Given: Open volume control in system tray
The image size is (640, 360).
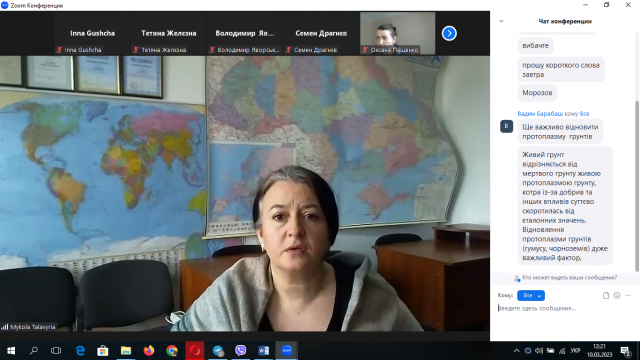Looking at the screenshot, I should [x=539, y=351].
